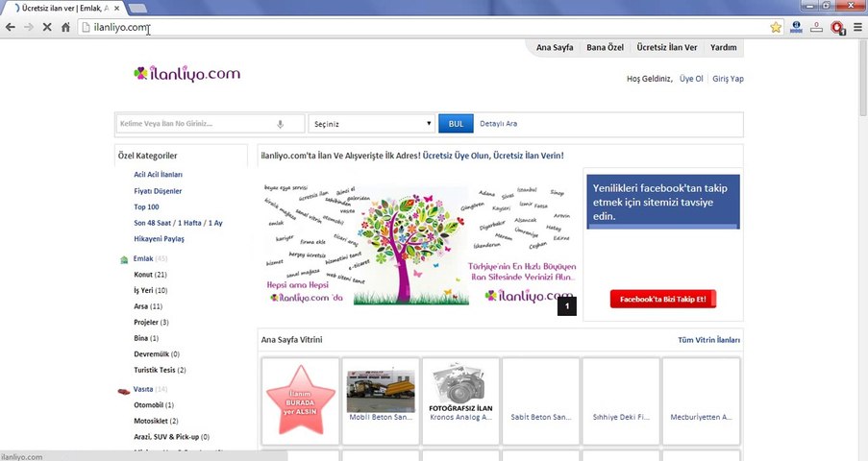Click the blue BUL search button
The width and height of the screenshot is (868, 461).
[x=457, y=124]
